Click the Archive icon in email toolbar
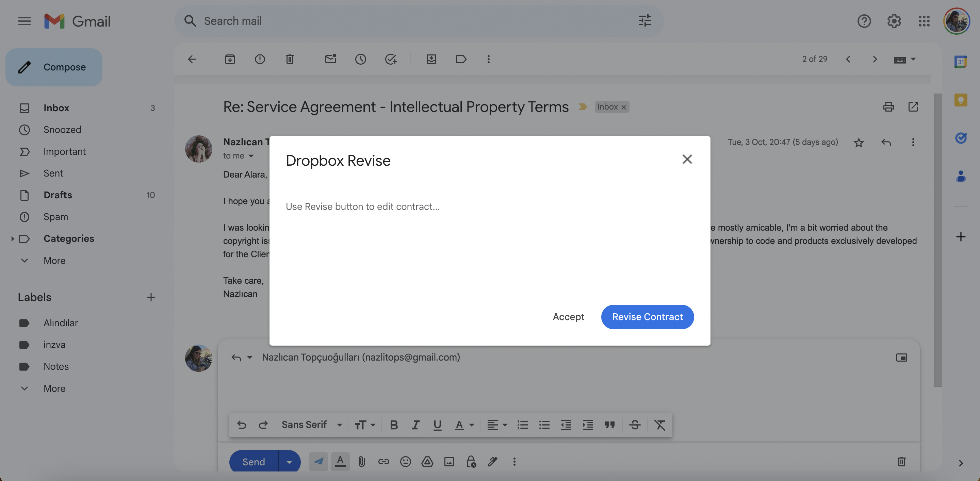This screenshot has height=481, width=980. tap(230, 59)
